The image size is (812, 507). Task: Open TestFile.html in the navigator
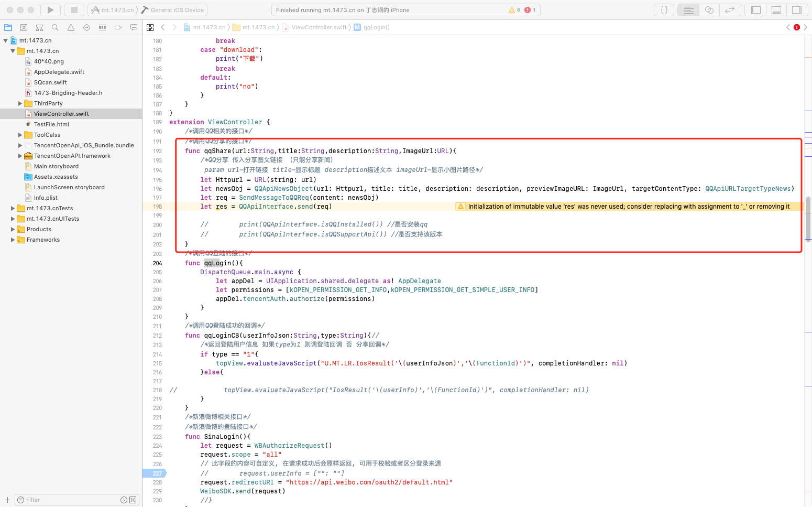(x=51, y=124)
